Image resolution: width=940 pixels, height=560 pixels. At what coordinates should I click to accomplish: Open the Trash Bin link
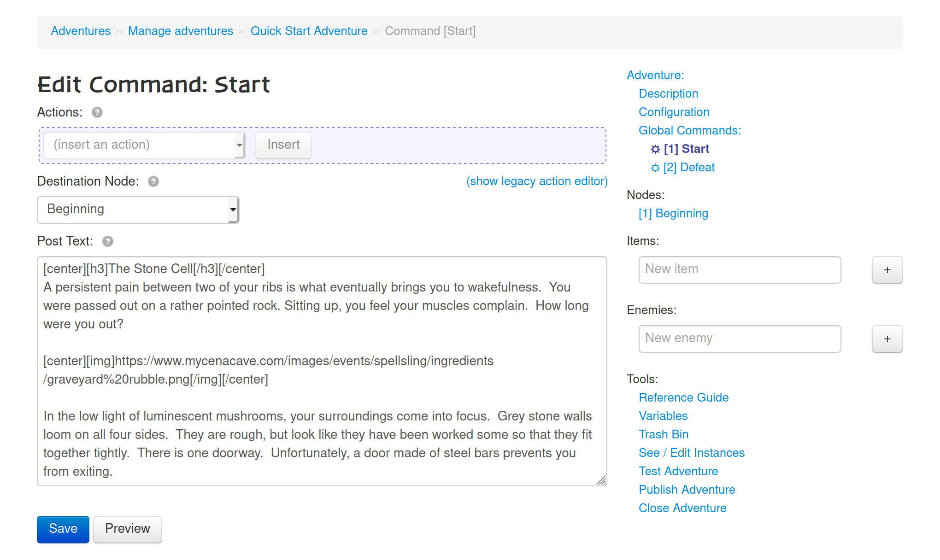(x=664, y=434)
